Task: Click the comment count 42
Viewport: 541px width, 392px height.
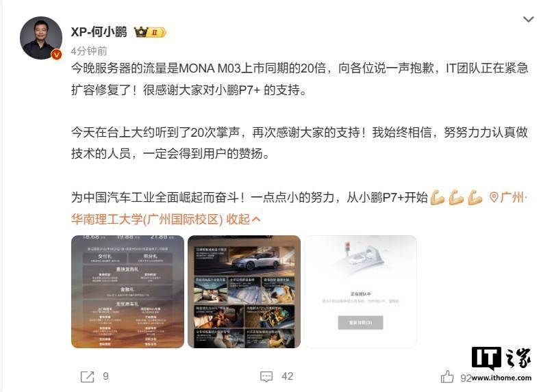Action: 287,376
